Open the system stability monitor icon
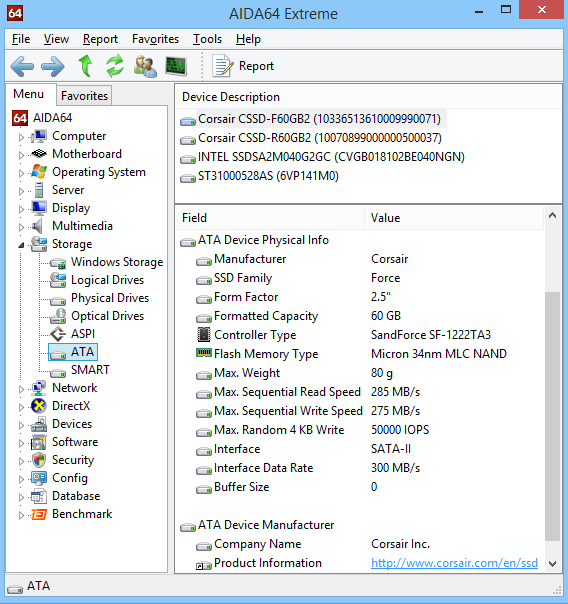This screenshot has width=568, height=604. [x=176, y=66]
